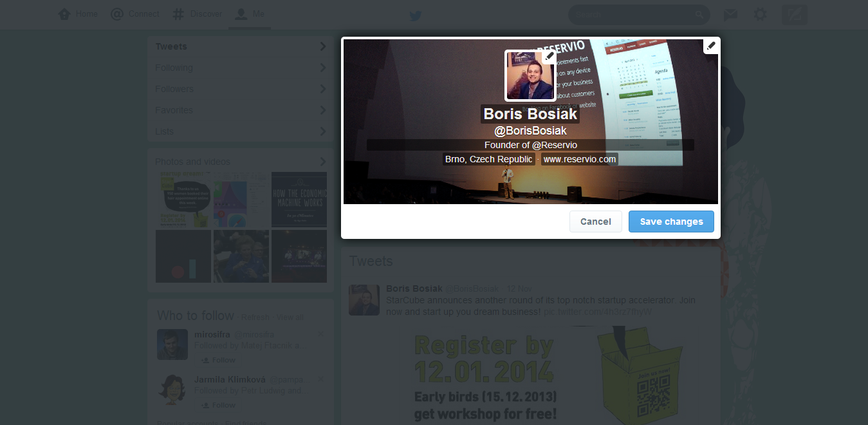This screenshot has width=868, height=425.
Task: Click the Cancel button
Action: click(596, 222)
